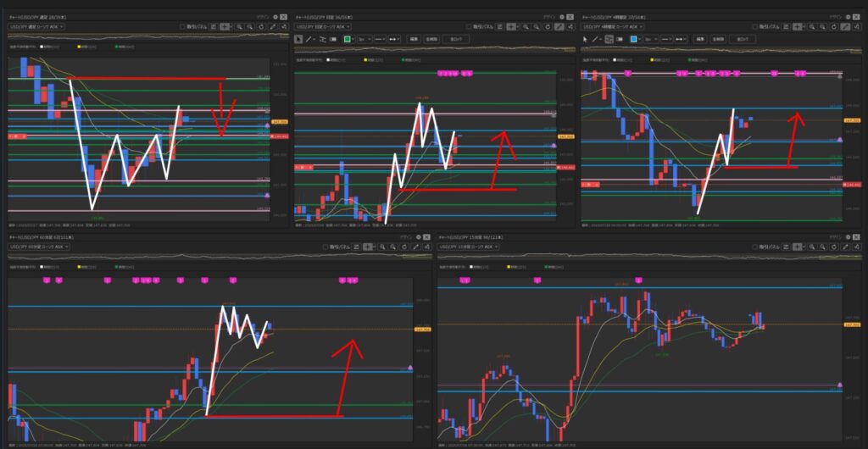Open settings gear of the weekly chart window
Image resolution: width=868 pixels, height=449 pixels.
pos(275,17)
